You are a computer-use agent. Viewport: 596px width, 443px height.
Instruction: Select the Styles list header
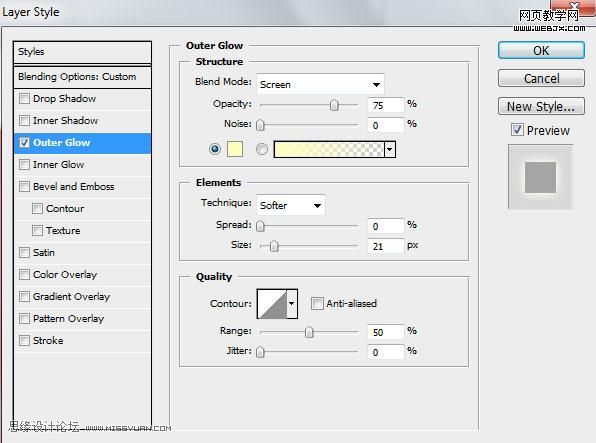82,52
